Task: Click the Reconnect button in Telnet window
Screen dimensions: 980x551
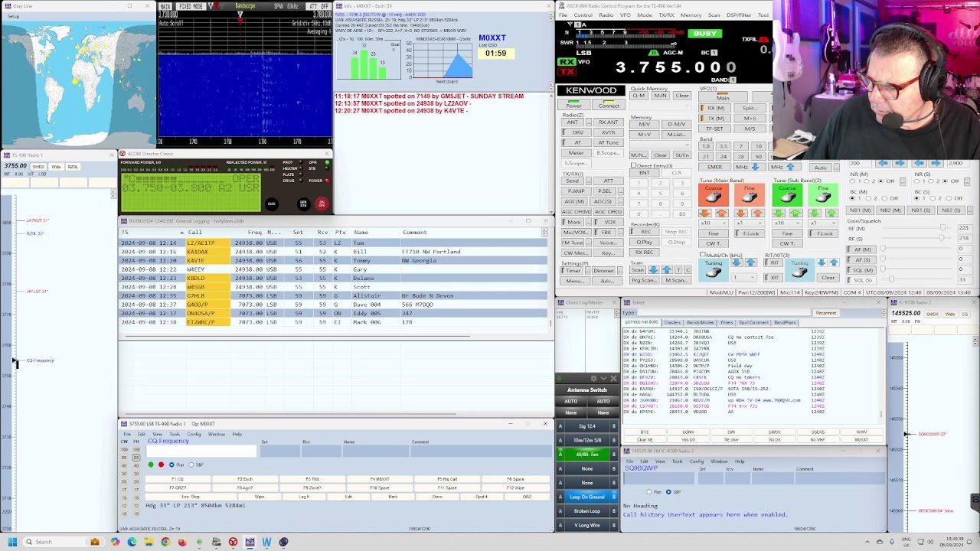Action: (x=825, y=312)
